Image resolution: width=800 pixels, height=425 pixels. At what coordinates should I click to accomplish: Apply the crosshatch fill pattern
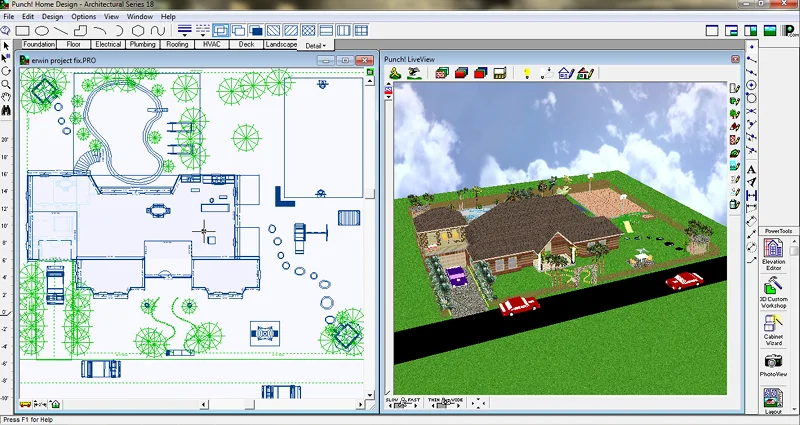coord(308,31)
